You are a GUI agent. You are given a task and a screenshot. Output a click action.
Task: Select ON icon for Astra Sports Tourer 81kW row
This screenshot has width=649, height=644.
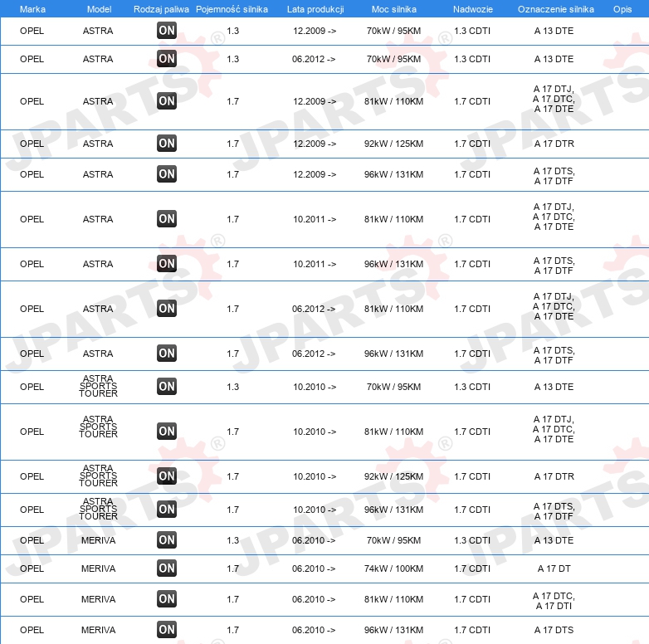click(x=167, y=432)
